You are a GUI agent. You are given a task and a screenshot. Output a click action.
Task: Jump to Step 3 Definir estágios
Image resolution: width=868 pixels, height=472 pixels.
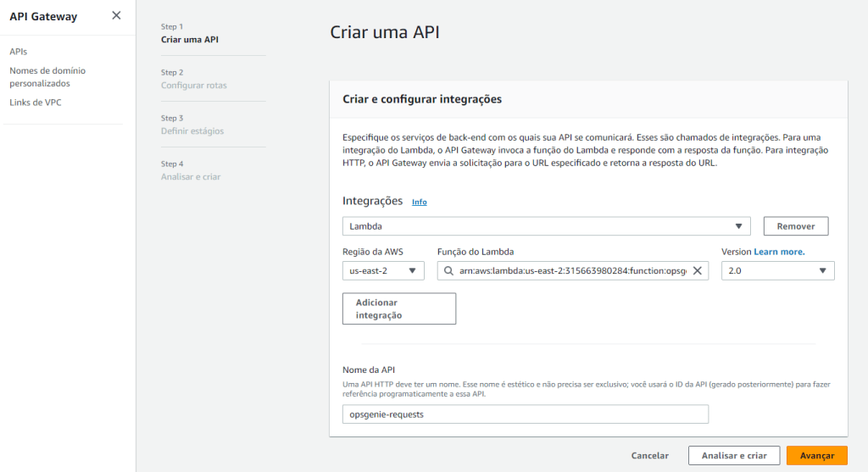[x=192, y=131]
